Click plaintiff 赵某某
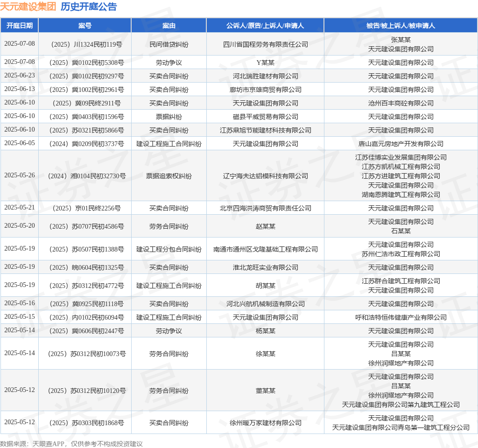Image resolution: width=478 pixels, height=448 pixels. (x=265, y=226)
